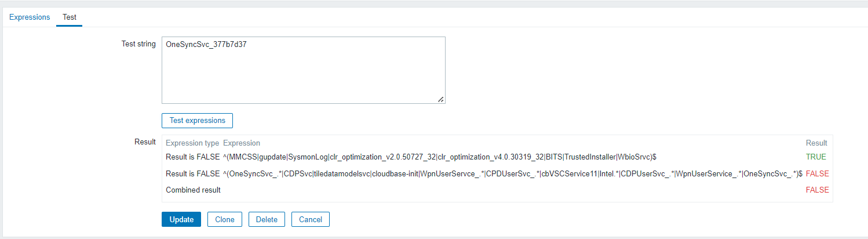
Task: Click the green TRUE result value
Action: tap(816, 157)
